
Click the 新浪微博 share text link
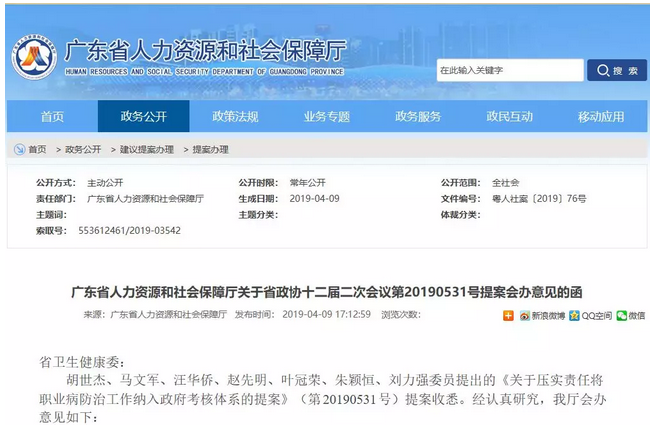548,316
